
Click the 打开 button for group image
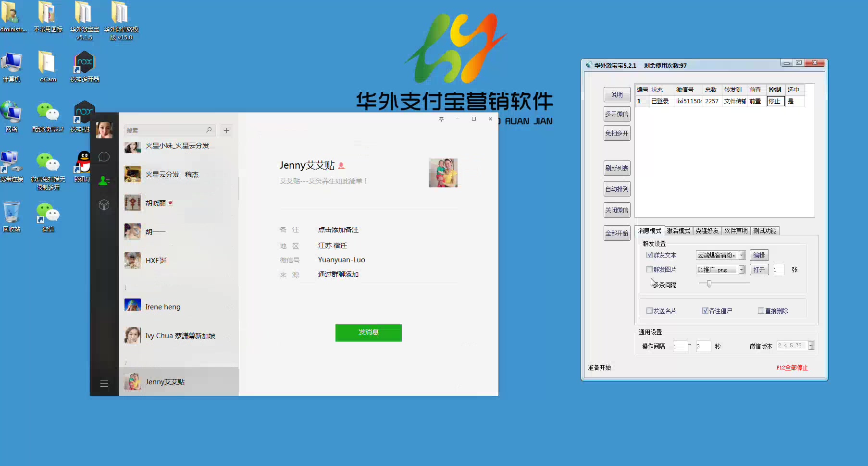(759, 270)
